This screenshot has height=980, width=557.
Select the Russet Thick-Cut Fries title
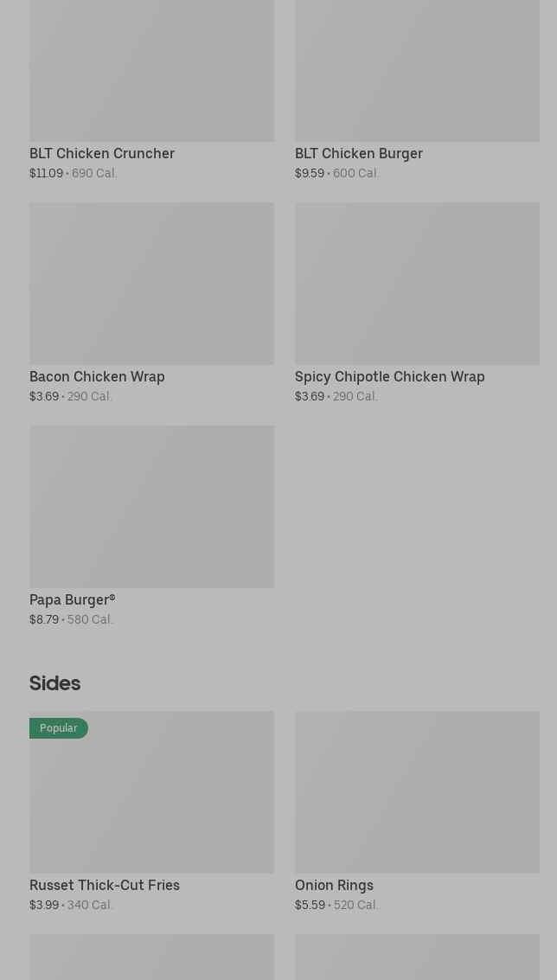pos(105,885)
